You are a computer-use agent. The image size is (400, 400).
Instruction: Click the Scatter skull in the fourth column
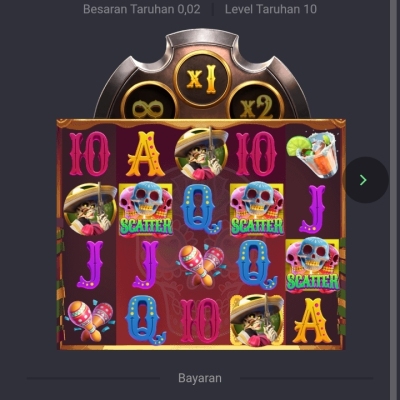[x=257, y=209]
